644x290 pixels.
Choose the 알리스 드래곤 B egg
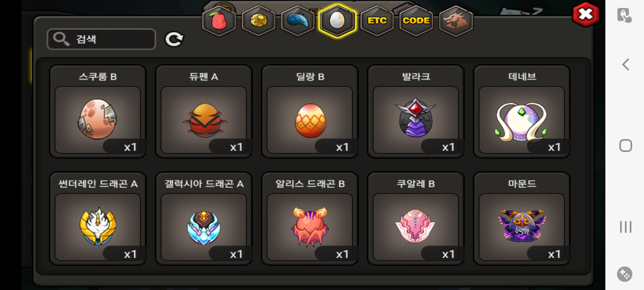pos(310,219)
